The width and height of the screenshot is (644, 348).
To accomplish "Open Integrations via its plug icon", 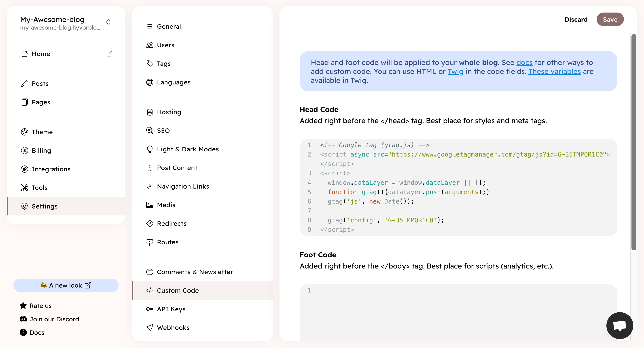I will click(24, 169).
